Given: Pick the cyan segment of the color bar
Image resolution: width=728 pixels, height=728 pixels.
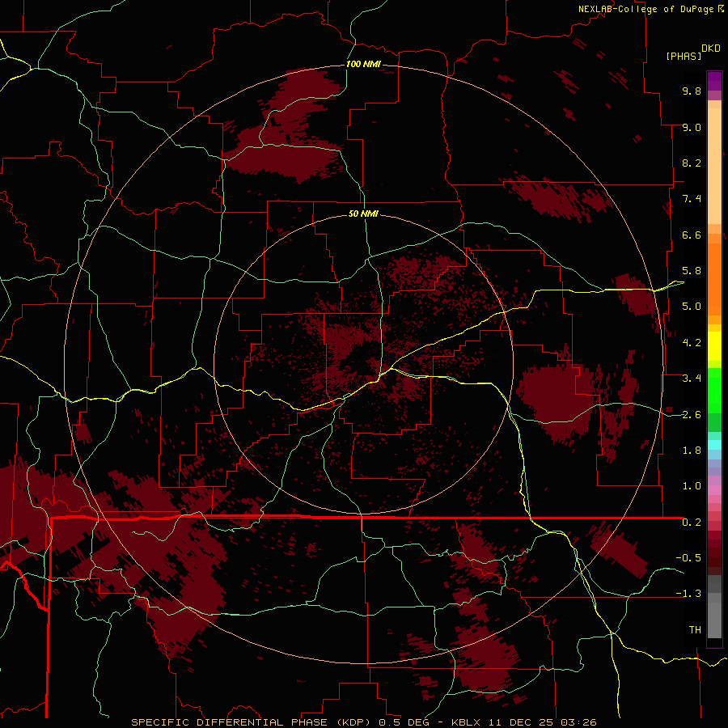Looking at the screenshot, I should coord(714,445).
